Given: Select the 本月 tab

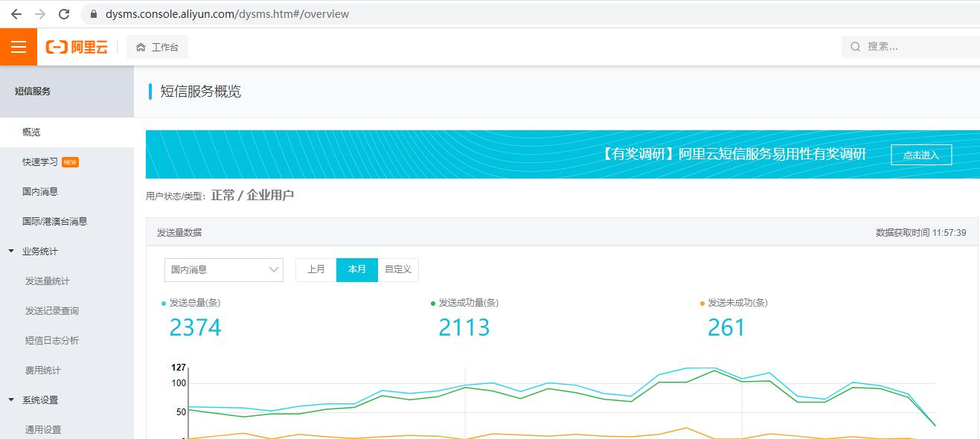Looking at the screenshot, I should point(357,269).
